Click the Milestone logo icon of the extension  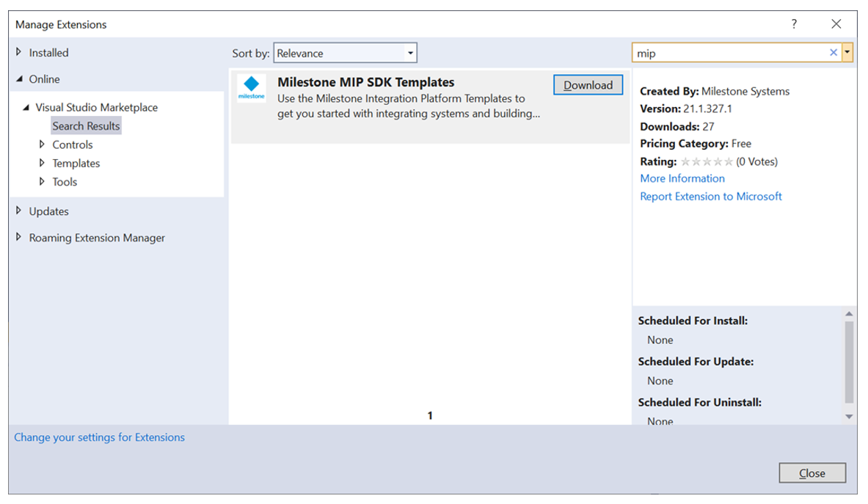(x=252, y=88)
